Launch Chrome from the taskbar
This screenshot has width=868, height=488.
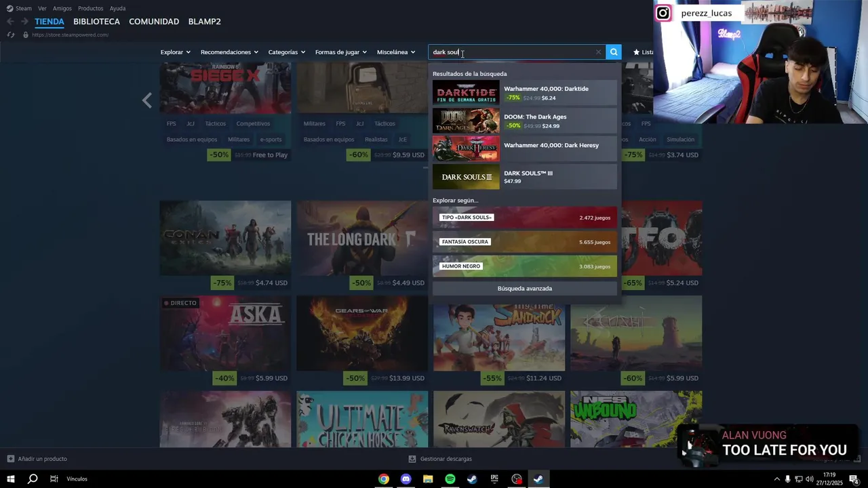click(x=384, y=479)
